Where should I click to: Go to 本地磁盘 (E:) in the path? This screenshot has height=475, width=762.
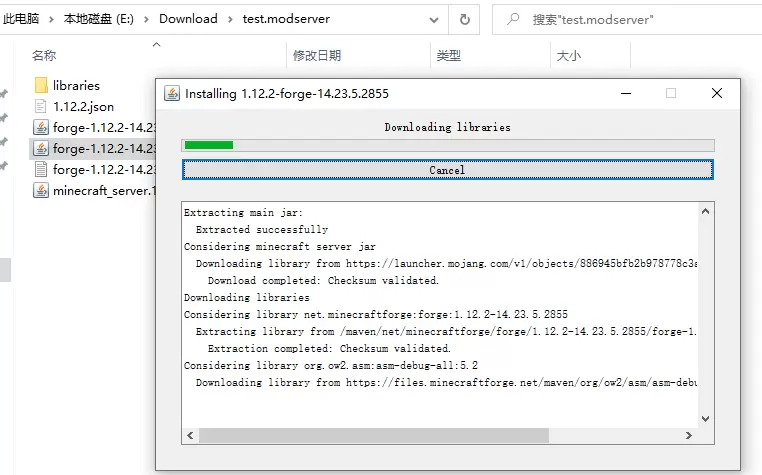point(99,19)
